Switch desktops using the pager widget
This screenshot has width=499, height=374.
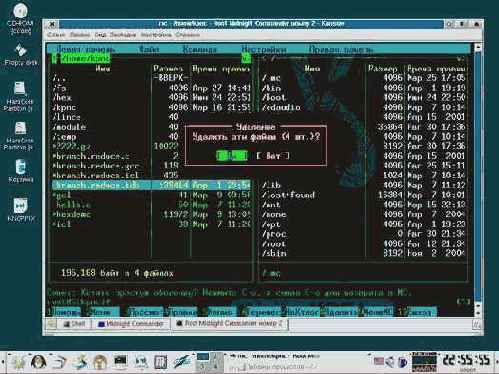coord(209,362)
